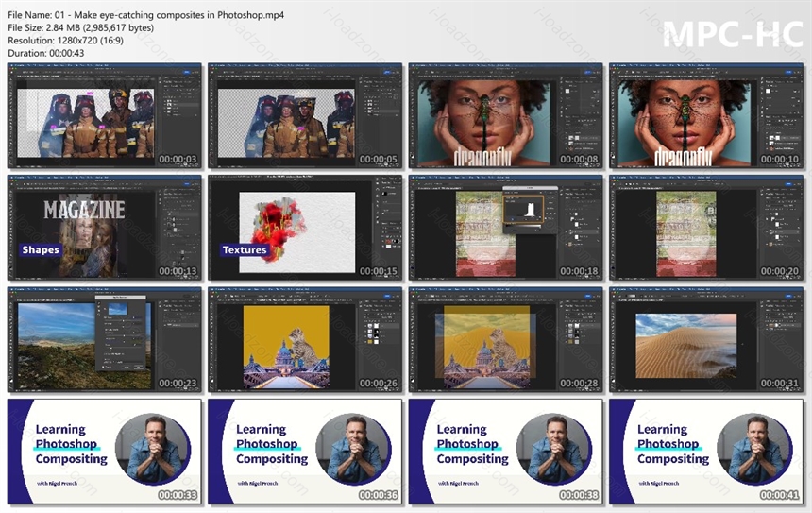The image size is (812, 513).
Task: Select the title card stamped 00:00:33
Action: click(105, 452)
